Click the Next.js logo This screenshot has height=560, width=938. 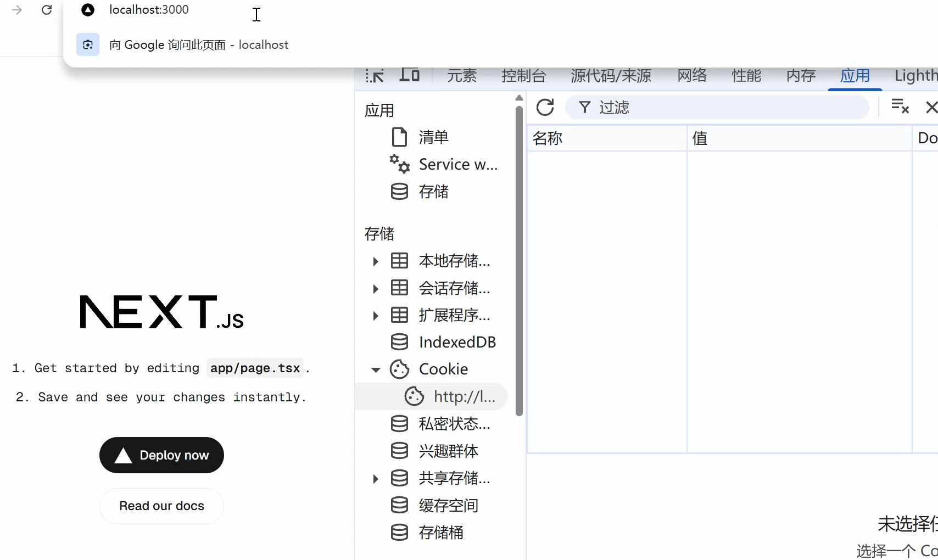tap(161, 312)
